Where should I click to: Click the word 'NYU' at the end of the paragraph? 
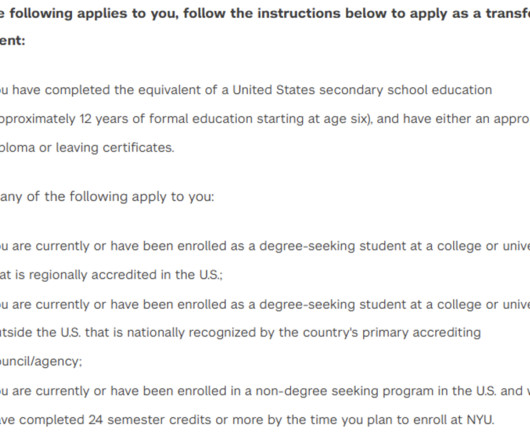pyautogui.click(x=479, y=420)
